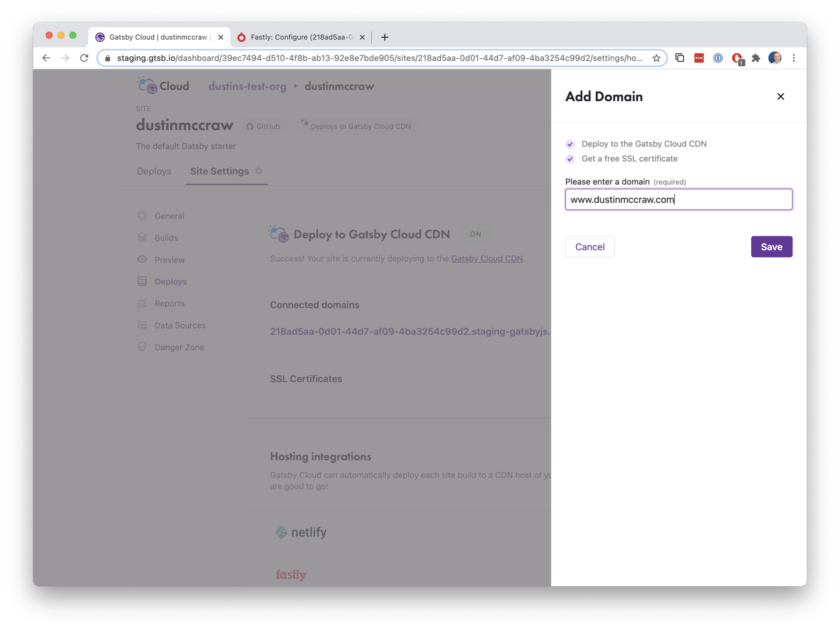Toggle the CDN ON status badge
840x630 pixels.
point(475,234)
